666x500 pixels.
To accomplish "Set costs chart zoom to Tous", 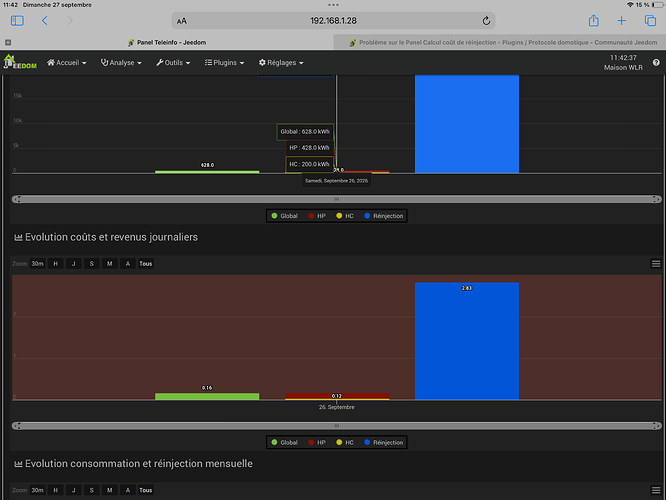I will [x=146, y=264].
